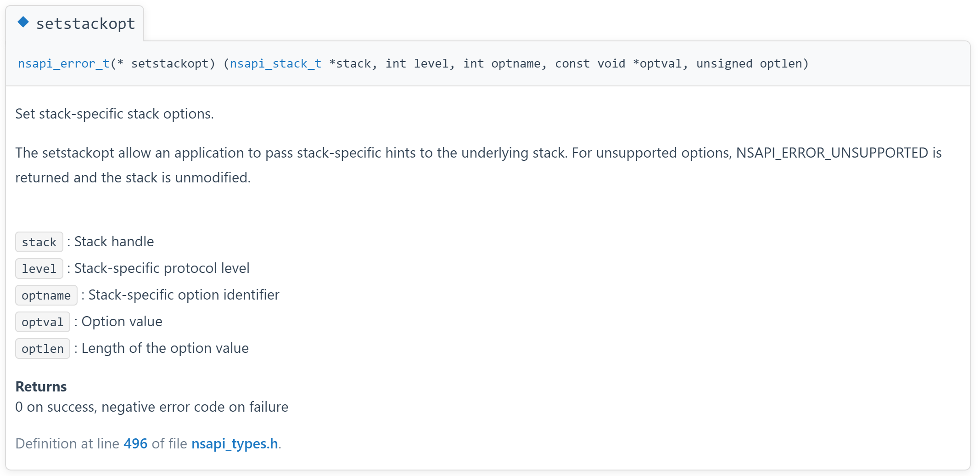Click 'Length of the option value' text
Screen dimensions: 980x476
(165, 348)
